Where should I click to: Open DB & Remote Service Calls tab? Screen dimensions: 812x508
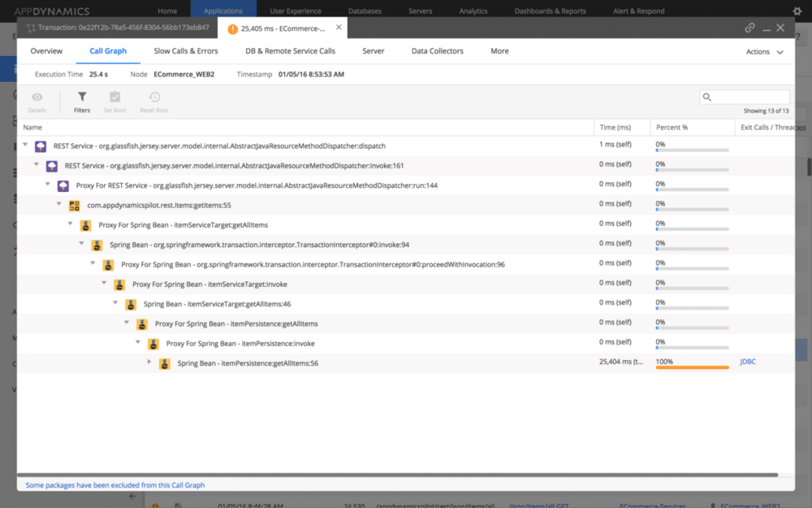tap(290, 51)
